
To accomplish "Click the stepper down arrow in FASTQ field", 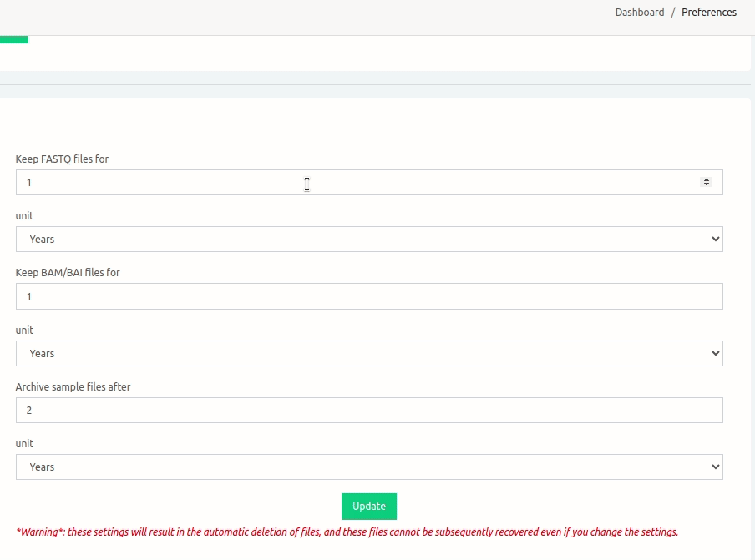I will [x=707, y=185].
